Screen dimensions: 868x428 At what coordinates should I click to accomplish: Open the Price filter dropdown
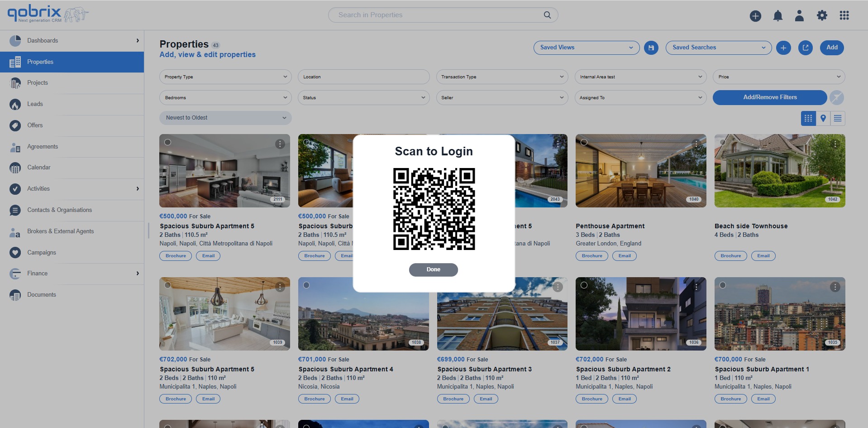pos(779,77)
